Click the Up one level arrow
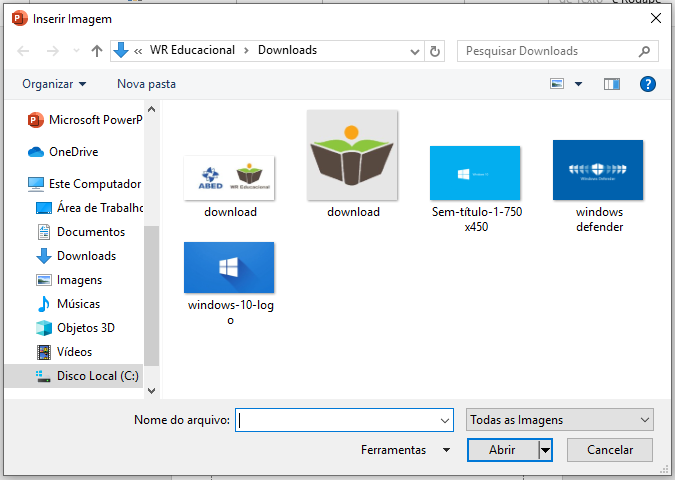 pos(96,50)
